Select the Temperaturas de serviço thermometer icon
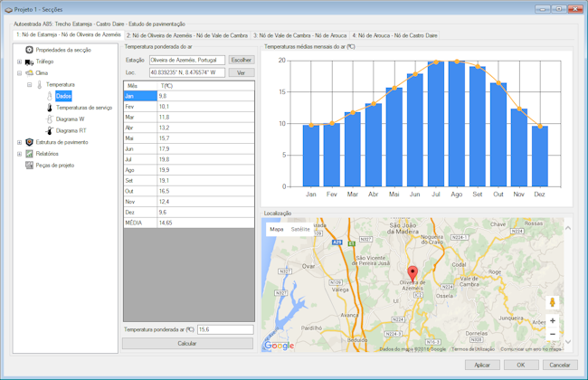Screen dimensions: 588x380 click(x=50, y=108)
